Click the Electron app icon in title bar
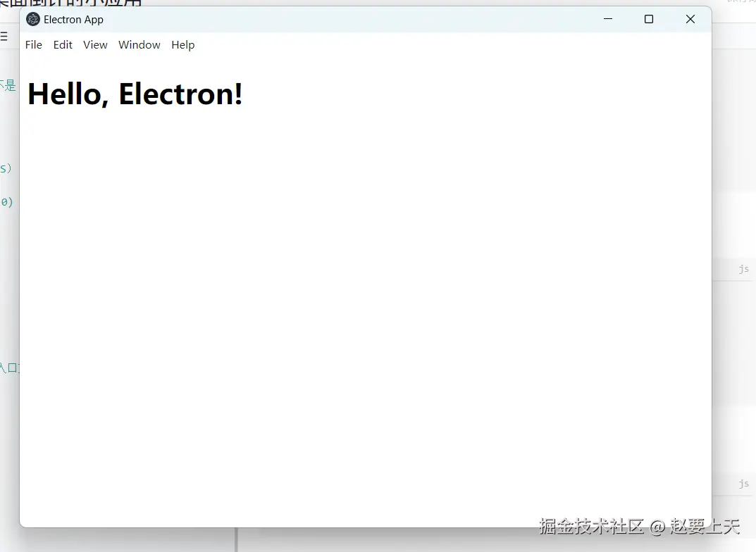The image size is (756, 552). tap(33, 19)
